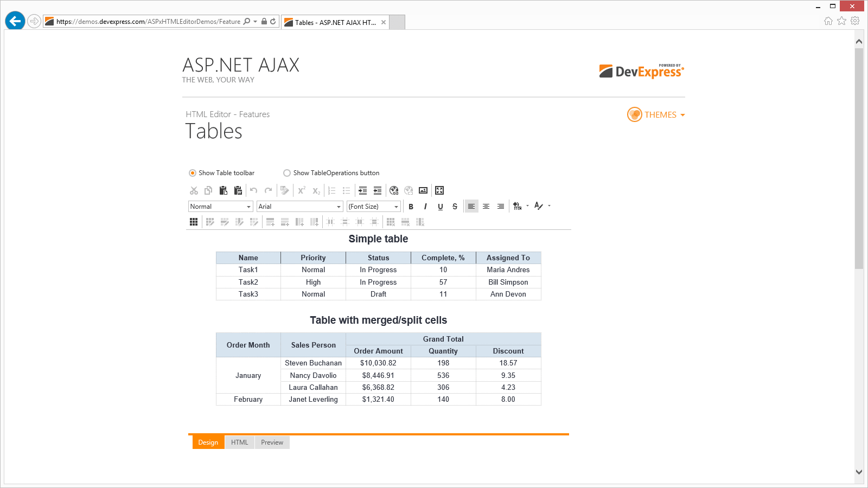Switch to the Preview tab
This screenshot has height=488, width=868.
pyautogui.click(x=272, y=442)
